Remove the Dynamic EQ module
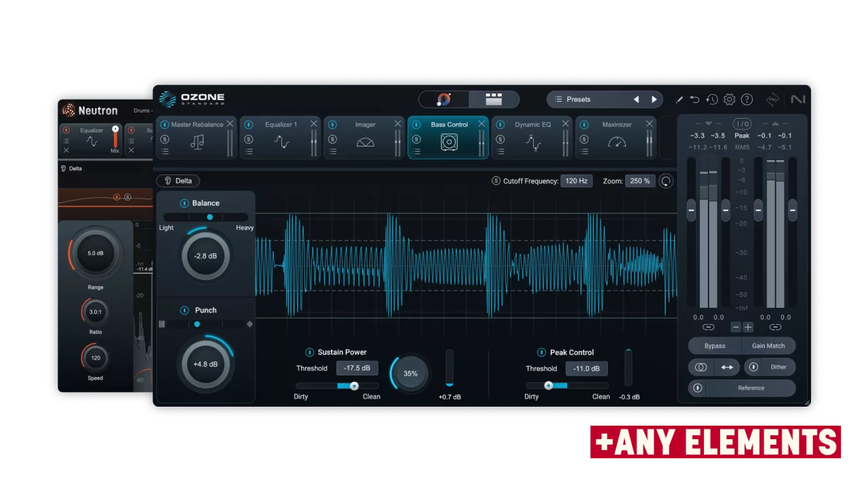This screenshot has width=868, height=488. [565, 124]
